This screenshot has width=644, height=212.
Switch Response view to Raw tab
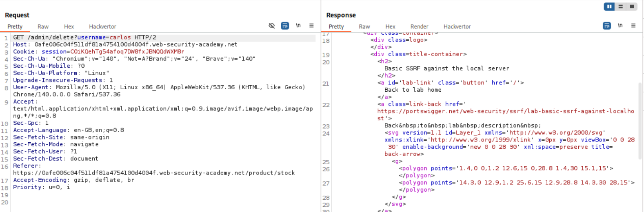tap(364, 26)
